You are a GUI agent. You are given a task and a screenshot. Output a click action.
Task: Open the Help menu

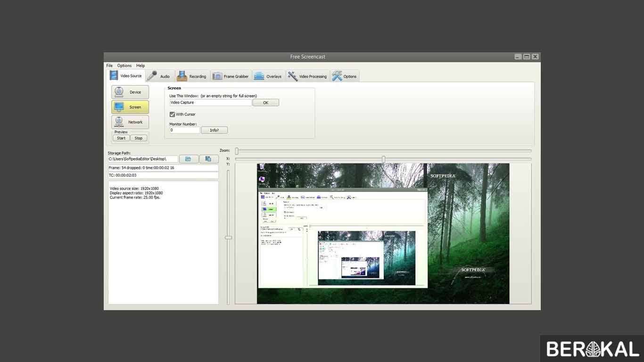click(x=140, y=66)
